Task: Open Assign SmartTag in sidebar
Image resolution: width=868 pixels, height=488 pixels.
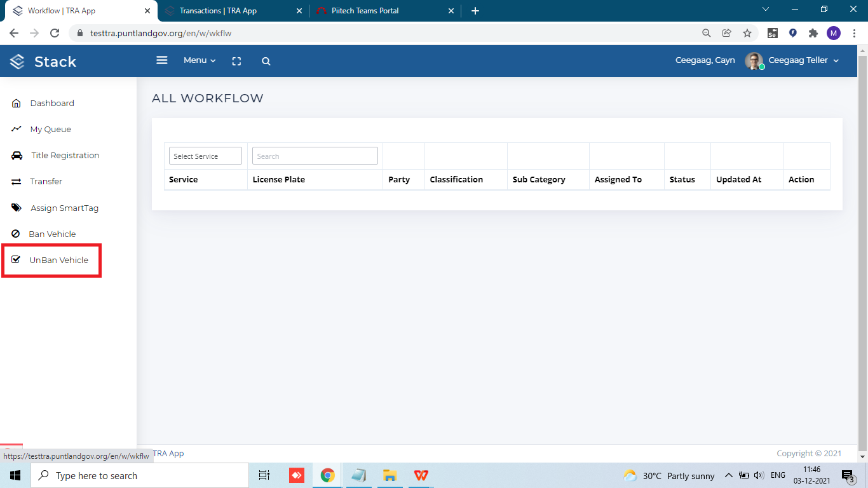Action: (65, 208)
